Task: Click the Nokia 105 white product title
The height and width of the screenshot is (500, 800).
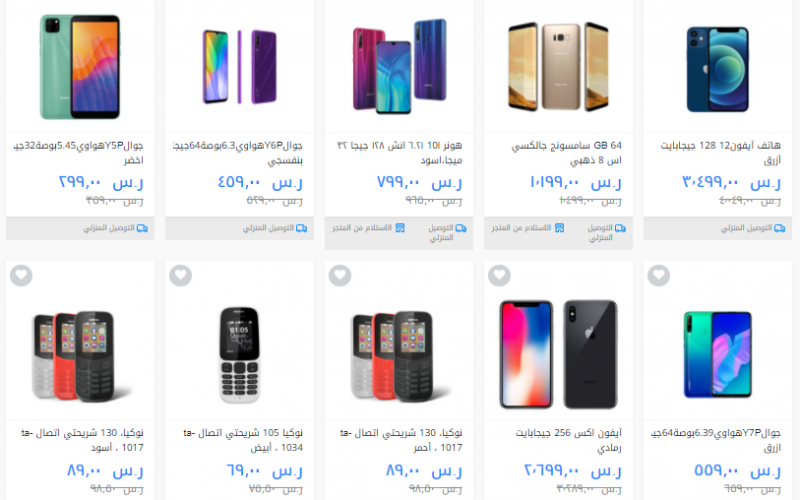Action: [243, 440]
